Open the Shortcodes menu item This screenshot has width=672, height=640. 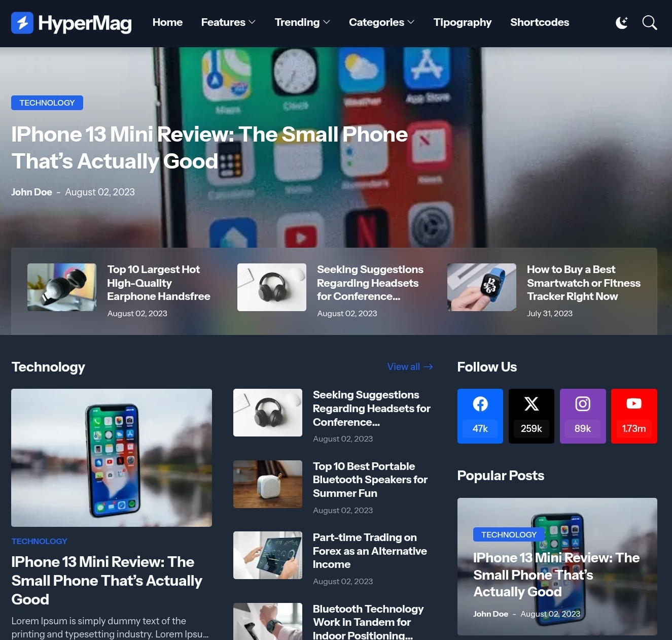click(540, 22)
